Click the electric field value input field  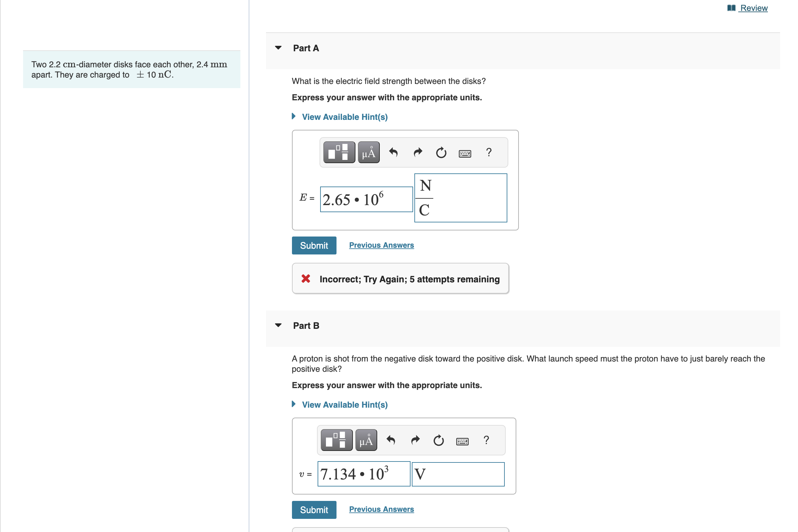[x=362, y=198]
